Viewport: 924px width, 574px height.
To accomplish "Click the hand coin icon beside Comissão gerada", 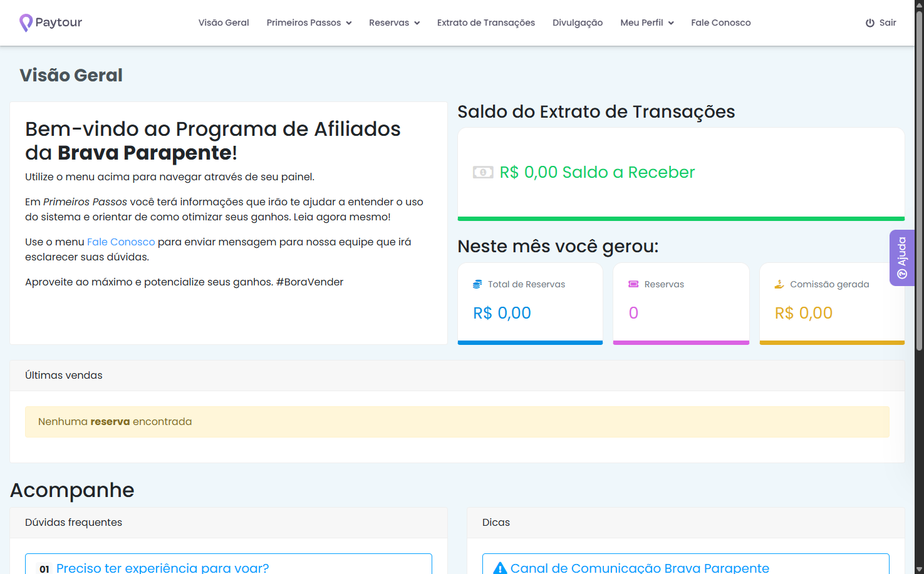I will [779, 284].
